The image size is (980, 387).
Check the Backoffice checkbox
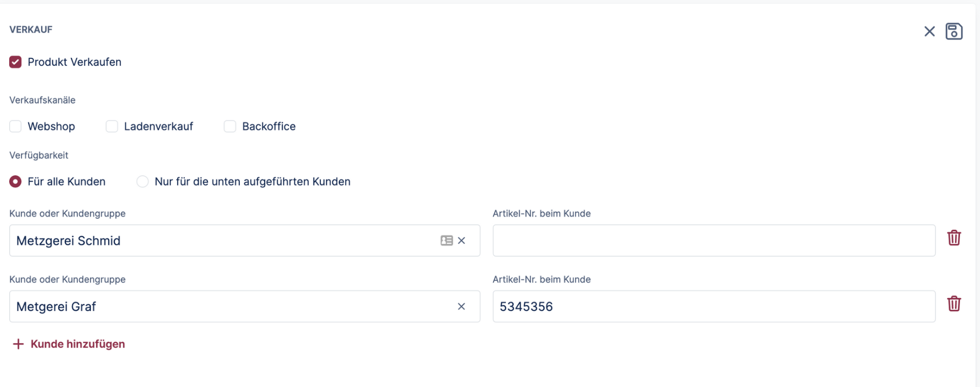click(x=230, y=126)
